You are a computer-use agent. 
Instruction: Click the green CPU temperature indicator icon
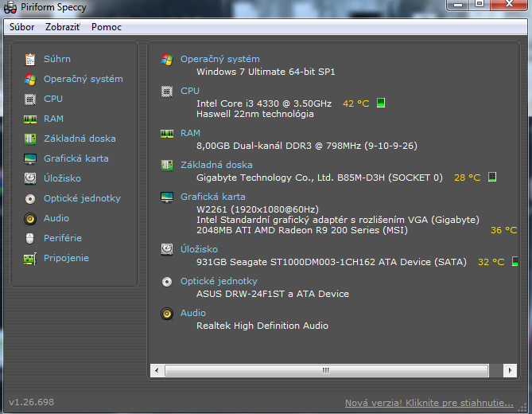(x=381, y=103)
